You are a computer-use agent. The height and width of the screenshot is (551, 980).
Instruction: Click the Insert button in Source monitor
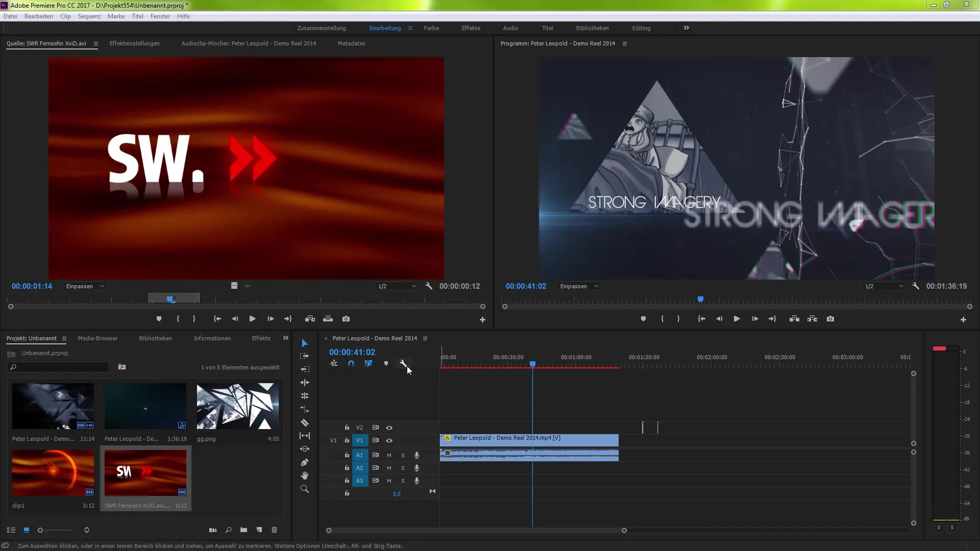310,319
